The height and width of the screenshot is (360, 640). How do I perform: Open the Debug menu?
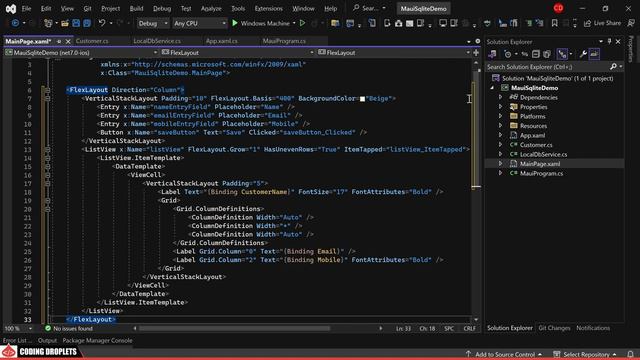(162, 9)
